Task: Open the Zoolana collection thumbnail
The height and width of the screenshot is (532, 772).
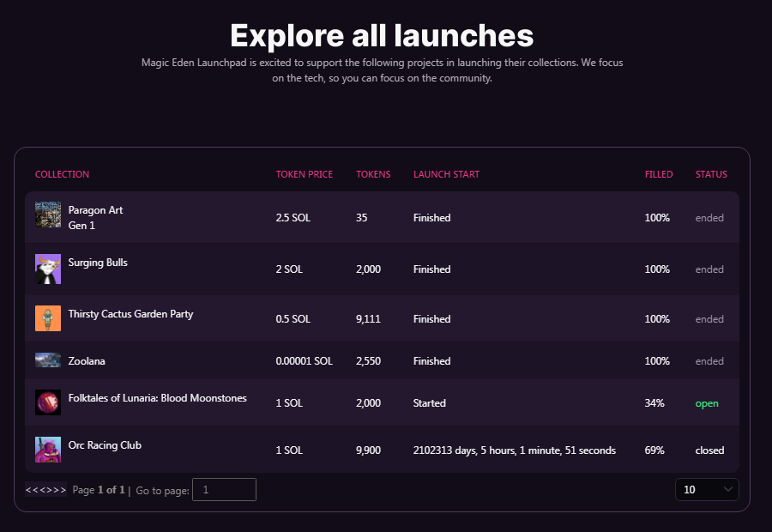Action: pos(48,360)
